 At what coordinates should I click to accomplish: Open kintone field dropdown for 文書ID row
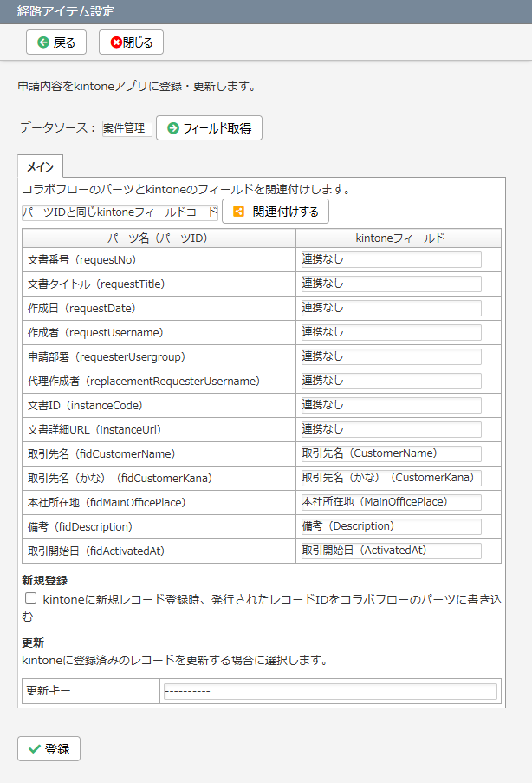(x=392, y=405)
